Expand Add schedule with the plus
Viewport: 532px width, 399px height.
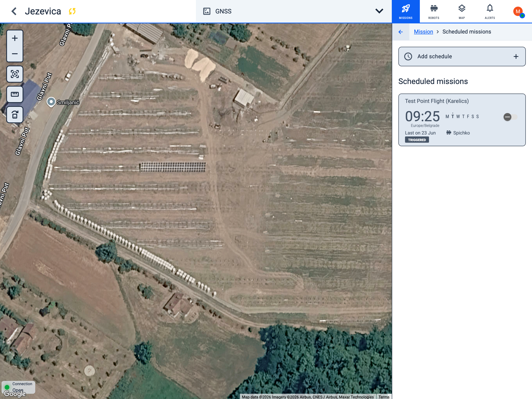pyautogui.click(x=516, y=56)
